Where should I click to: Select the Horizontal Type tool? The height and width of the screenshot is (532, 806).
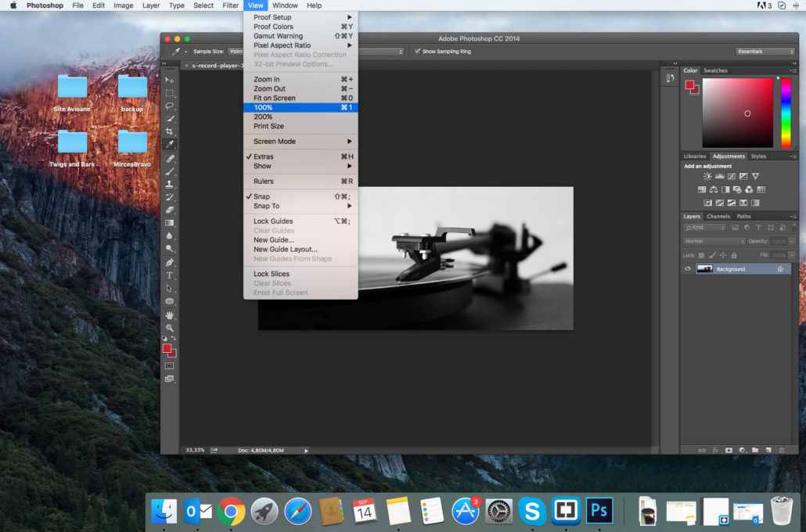(x=169, y=276)
